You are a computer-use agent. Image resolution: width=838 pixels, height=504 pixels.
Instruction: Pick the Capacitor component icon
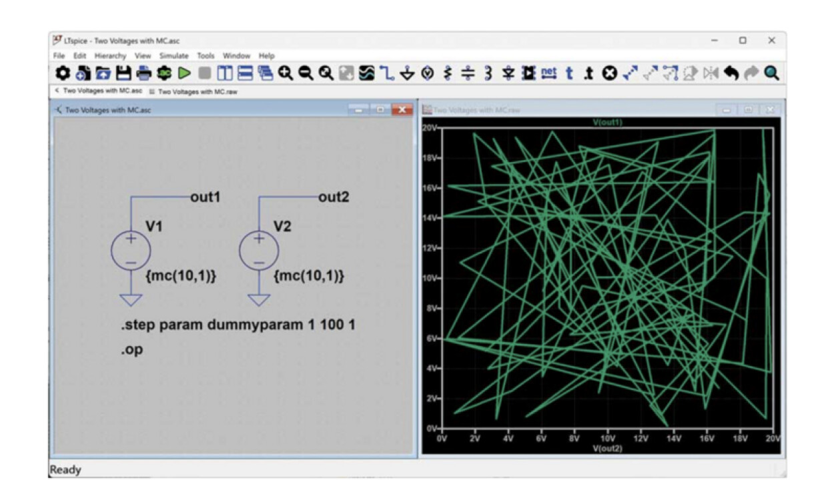(x=468, y=73)
